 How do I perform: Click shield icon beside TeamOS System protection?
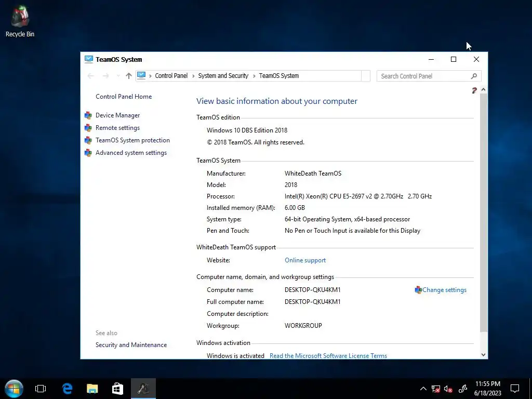tap(88, 140)
